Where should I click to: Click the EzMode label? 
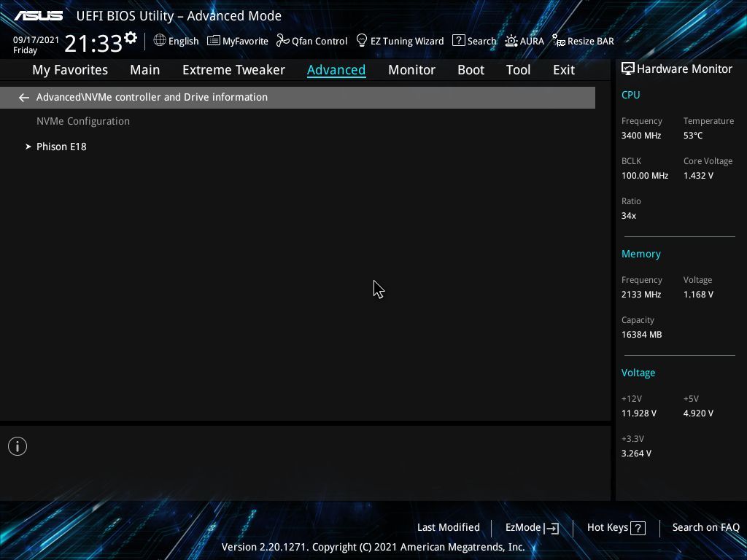pos(523,528)
